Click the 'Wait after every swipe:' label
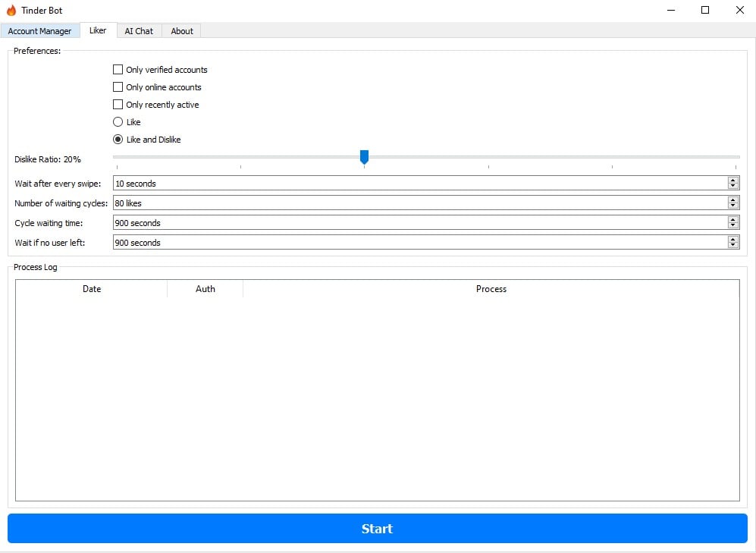Image resolution: width=756 pixels, height=553 pixels. click(x=58, y=184)
